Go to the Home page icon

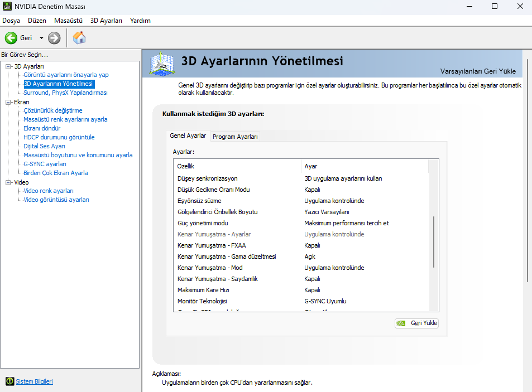coord(79,37)
